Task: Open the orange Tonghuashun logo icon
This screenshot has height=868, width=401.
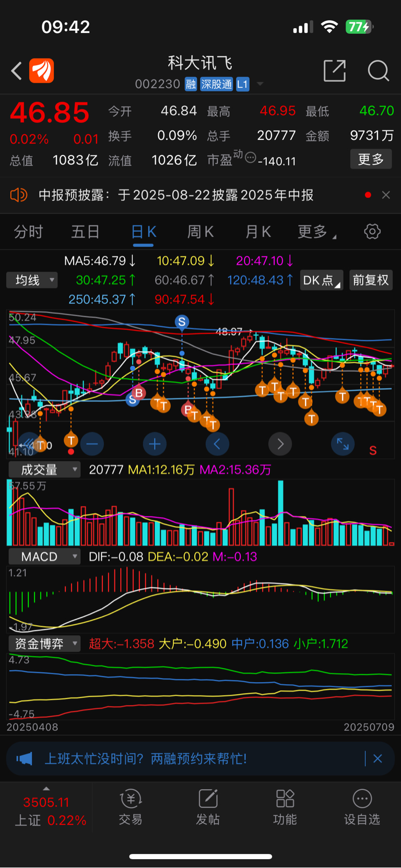Action: tap(42, 70)
